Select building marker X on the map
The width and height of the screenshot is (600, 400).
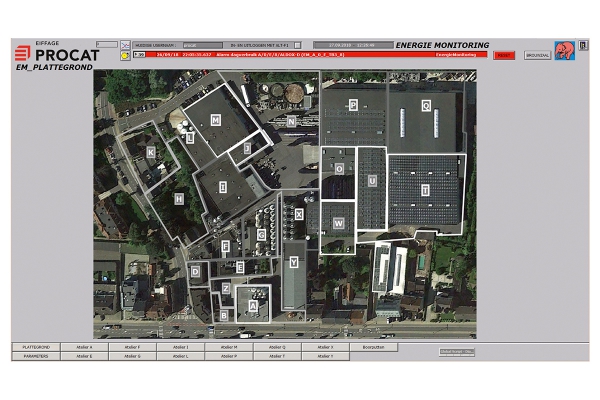coord(299,214)
